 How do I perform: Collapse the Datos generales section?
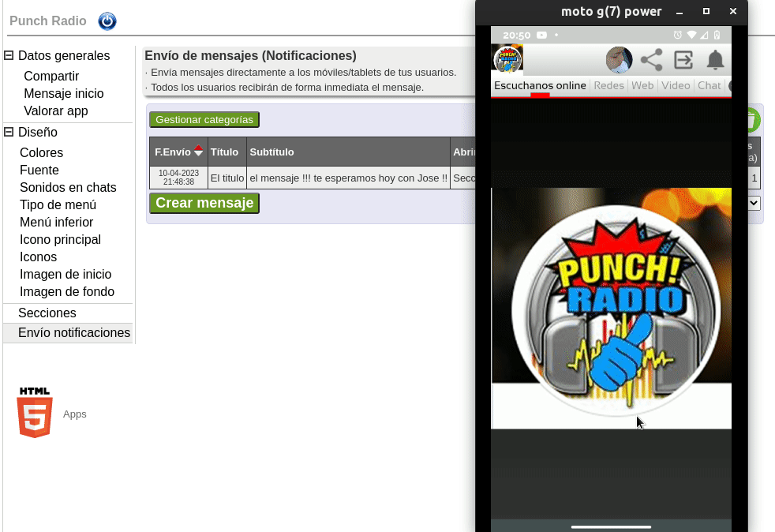pyautogui.click(x=9, y=55)
